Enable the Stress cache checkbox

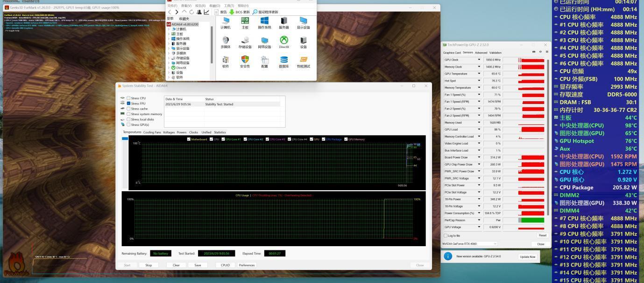coord(128,109)
